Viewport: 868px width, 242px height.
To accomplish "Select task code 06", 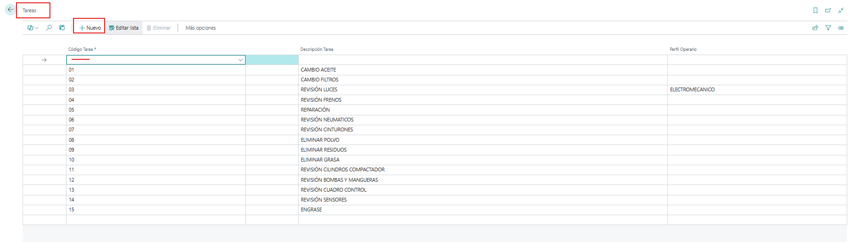I will (156, 120).
